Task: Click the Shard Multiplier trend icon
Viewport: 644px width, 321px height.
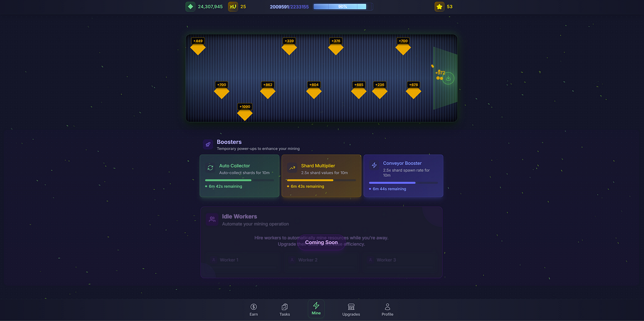Action: [x=292, y=167]
